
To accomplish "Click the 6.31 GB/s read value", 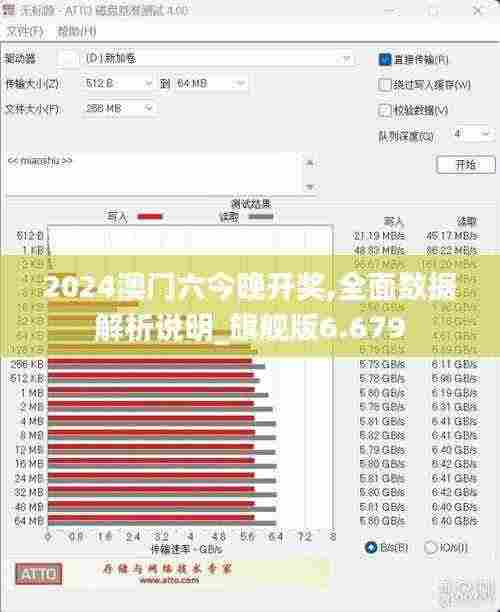I will click(455, 407).
